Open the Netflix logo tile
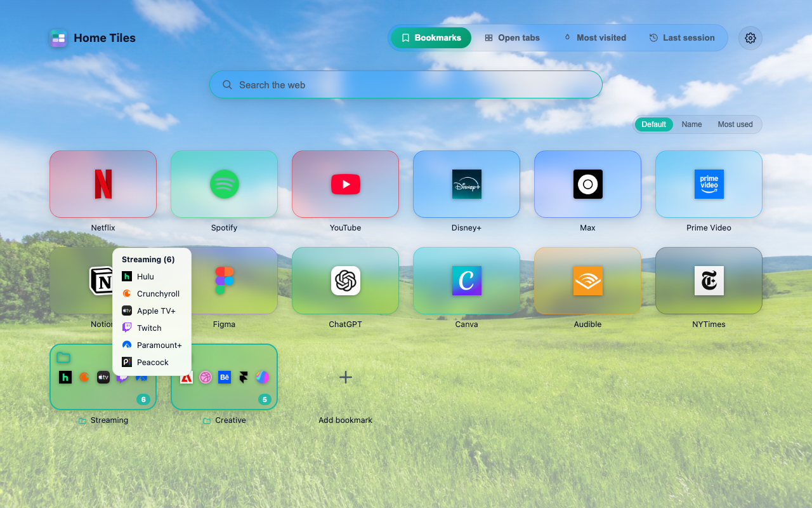The height and width of the screenshot is (508, 812). [103, 184]
